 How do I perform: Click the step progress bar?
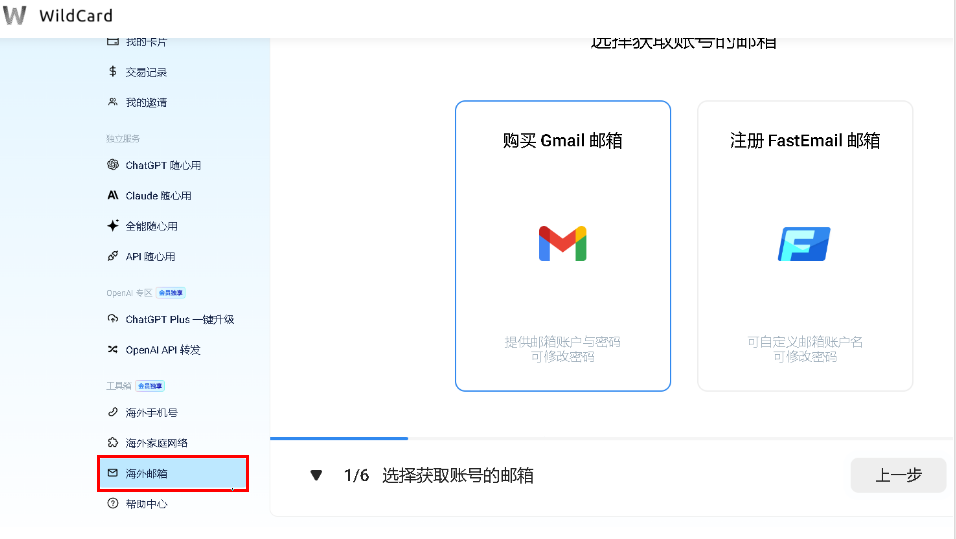[x=611, y=438]
